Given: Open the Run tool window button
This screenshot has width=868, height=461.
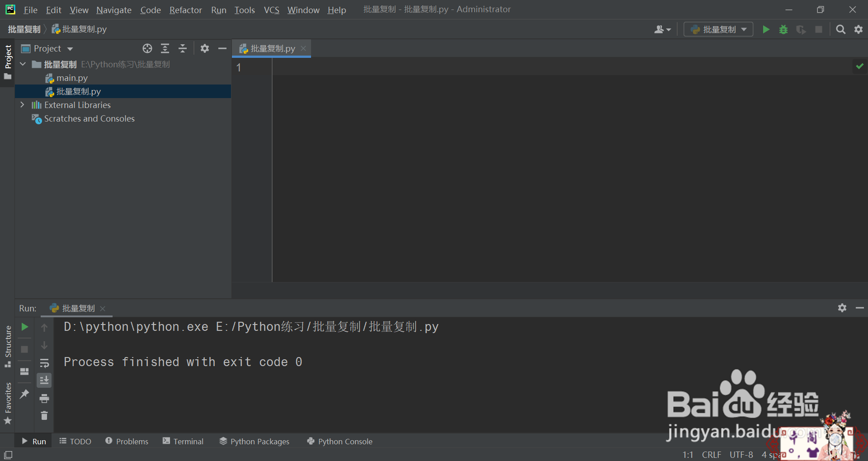Looking at the screenshot, I should click(x=34, y=441).
